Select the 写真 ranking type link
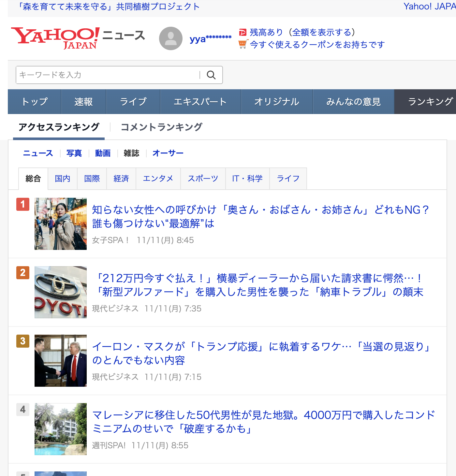The width and height of the screenshot is (456, 476). pos(74,153)
